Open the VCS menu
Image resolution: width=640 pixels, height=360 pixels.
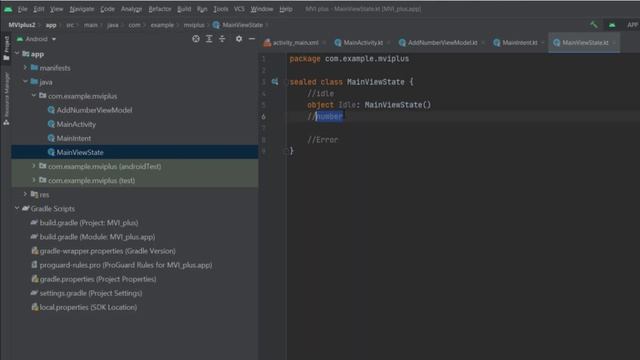[239, 9]
